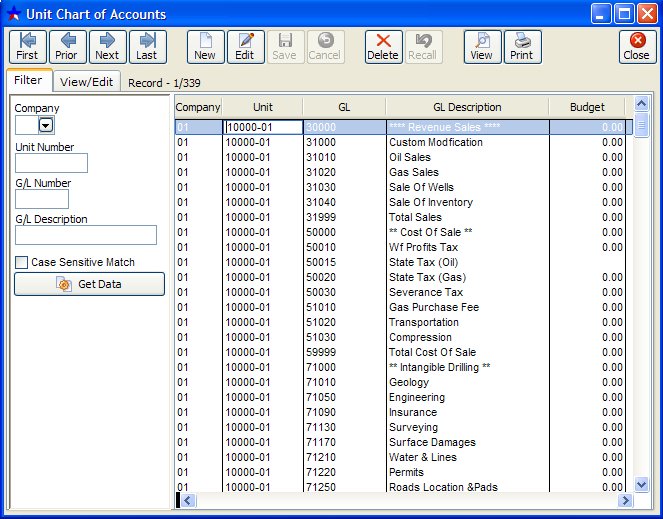Click the Save toolbar icon
663x519 pixels.
(x=285, y=47)
